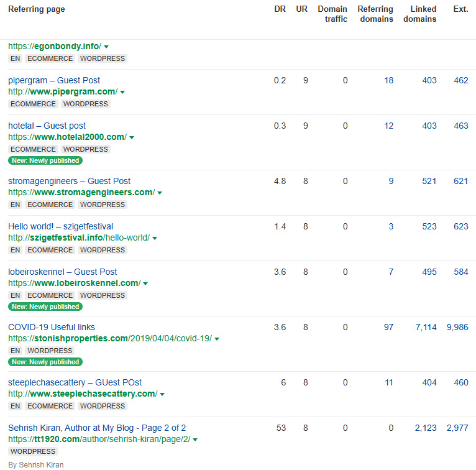Screen dimensions: 476x470
Task: Open steeplechasecattery external links value 460
Action: [461, 382]
